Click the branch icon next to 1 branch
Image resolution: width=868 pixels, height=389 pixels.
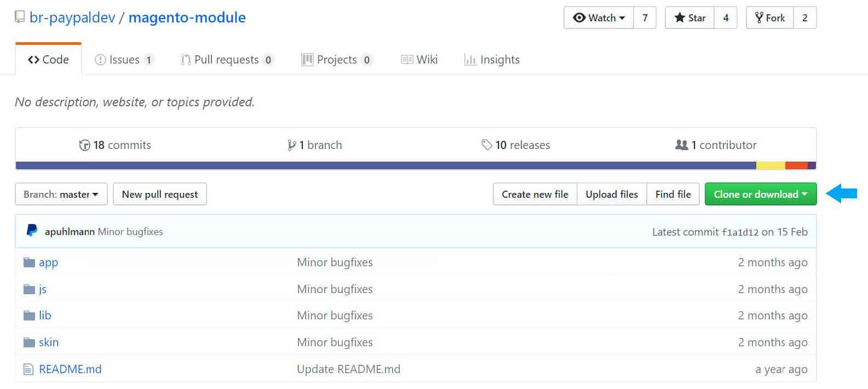point(291,145)
